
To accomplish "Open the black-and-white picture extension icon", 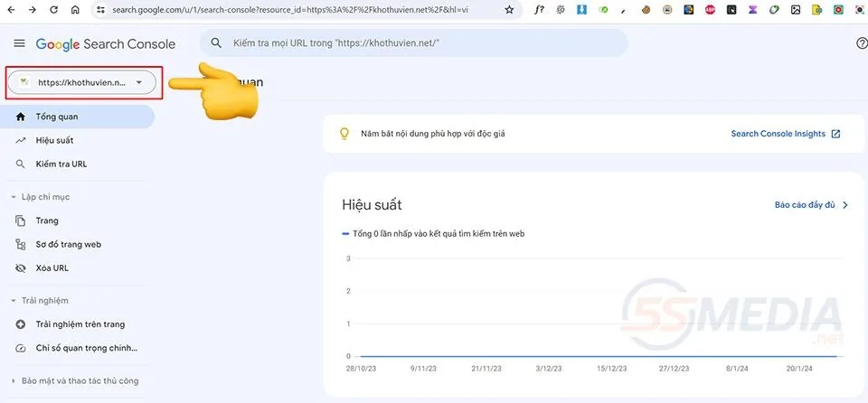I will coord(796,9).
